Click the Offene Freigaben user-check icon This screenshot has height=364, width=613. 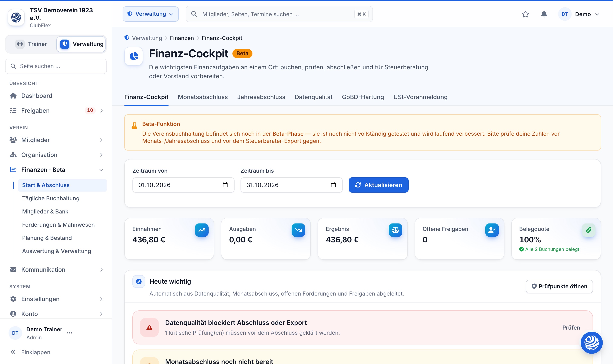point(492,230)
